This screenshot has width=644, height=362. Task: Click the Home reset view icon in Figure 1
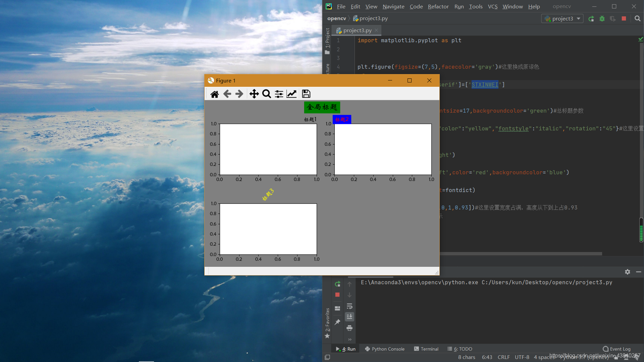215,94
